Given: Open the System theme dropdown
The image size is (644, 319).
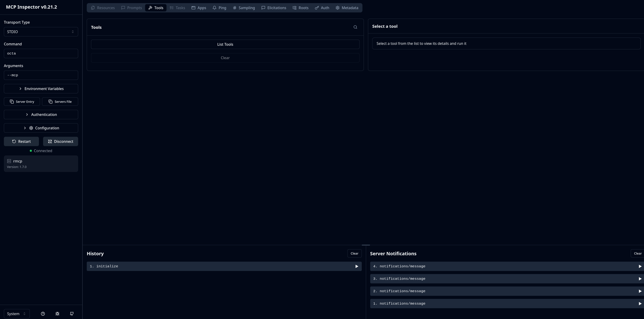Looking at the screenshot, I should (17, 314).
